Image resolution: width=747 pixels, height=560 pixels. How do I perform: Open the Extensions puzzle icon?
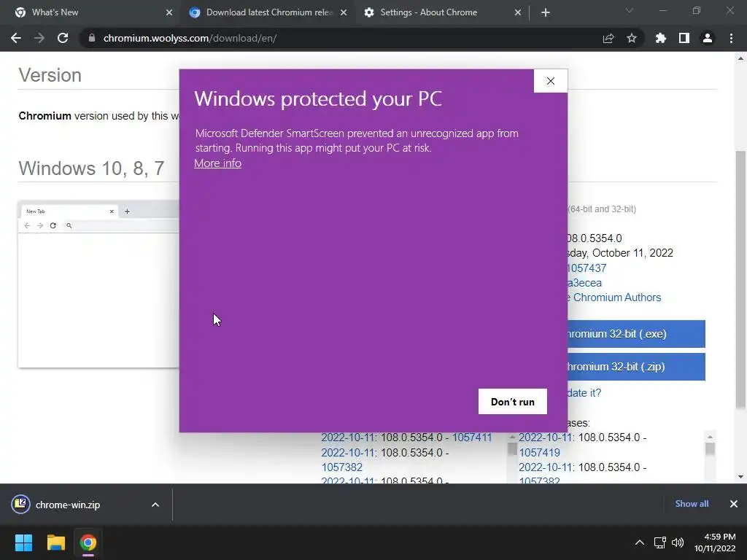[x=660, y=38]
